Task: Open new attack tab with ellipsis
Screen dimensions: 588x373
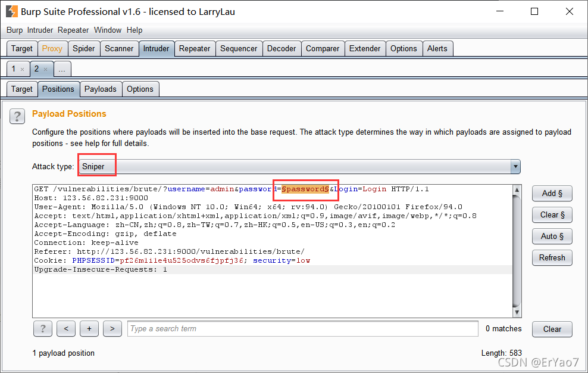Action: (x=62, y=69)
